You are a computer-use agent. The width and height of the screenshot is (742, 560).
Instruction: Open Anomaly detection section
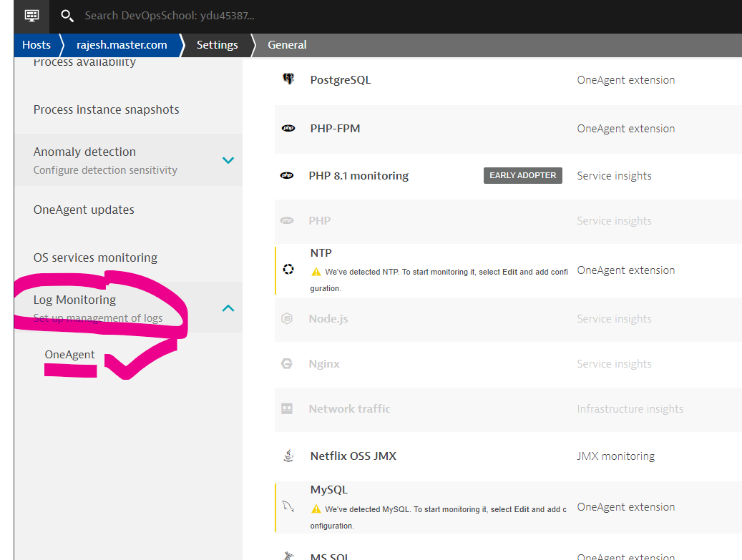(x=128, y=160)
